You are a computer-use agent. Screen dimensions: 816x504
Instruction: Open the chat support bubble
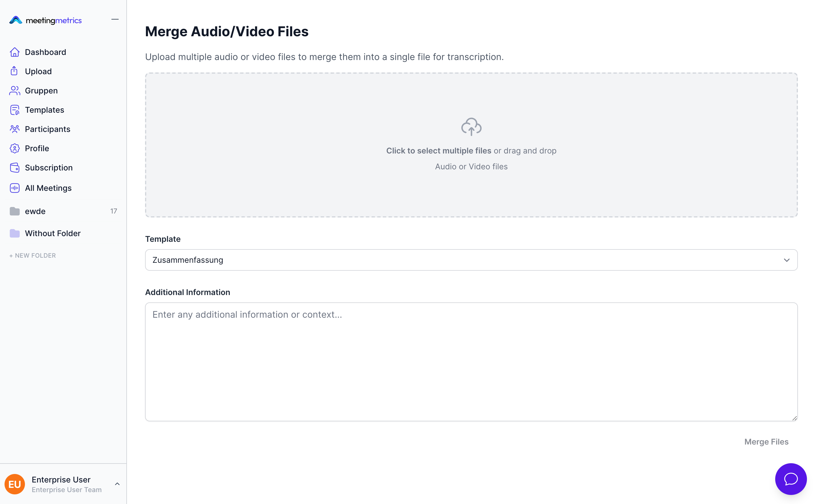click(x=790, y=479)
